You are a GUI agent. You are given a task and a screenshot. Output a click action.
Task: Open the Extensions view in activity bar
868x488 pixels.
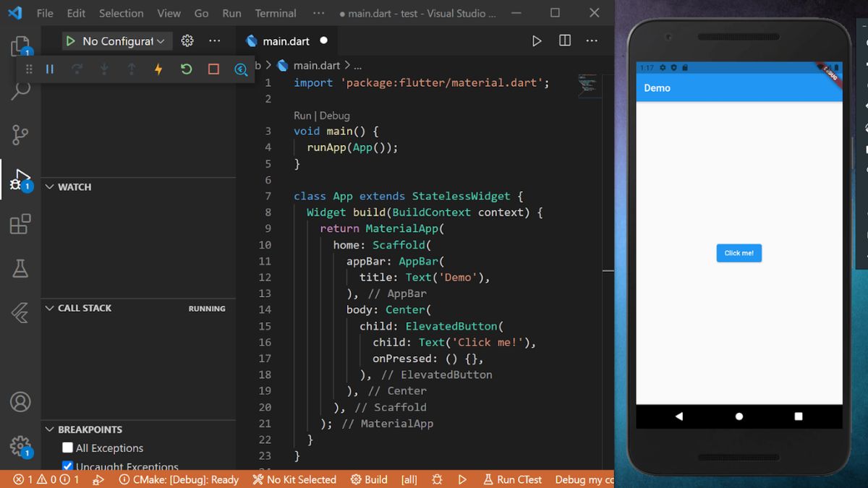(20, 224)
